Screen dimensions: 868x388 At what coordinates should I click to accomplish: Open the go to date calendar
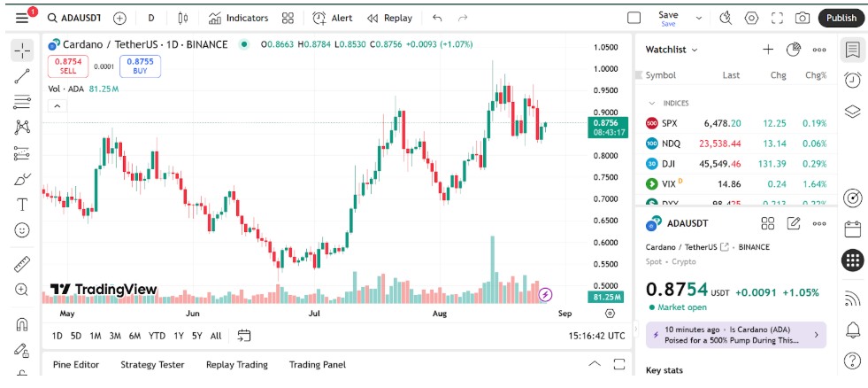point(244,336)
